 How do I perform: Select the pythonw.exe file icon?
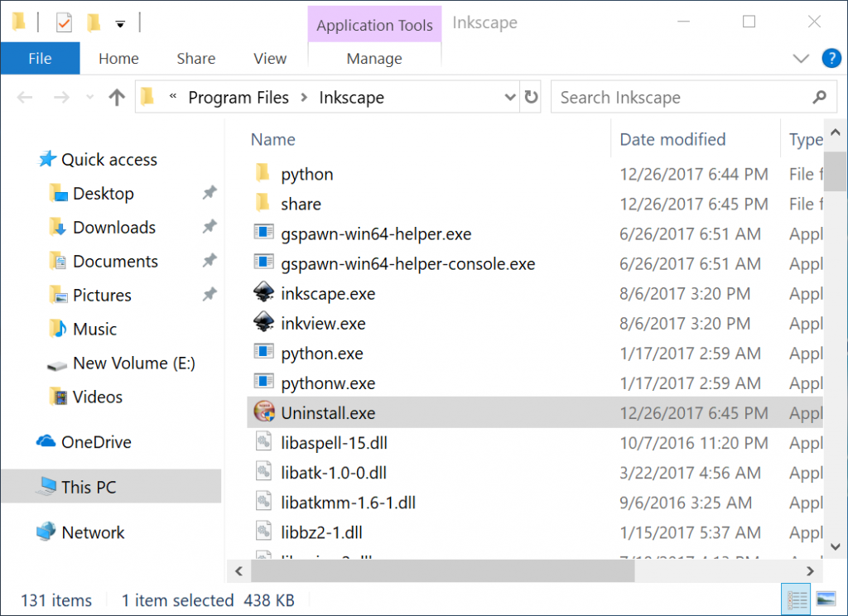[x=264, y=382]
